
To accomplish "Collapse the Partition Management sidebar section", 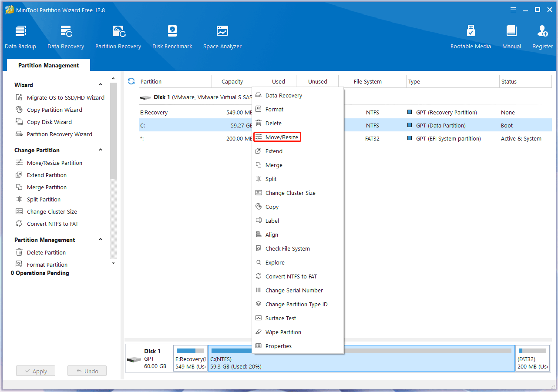I will point(101,240).
